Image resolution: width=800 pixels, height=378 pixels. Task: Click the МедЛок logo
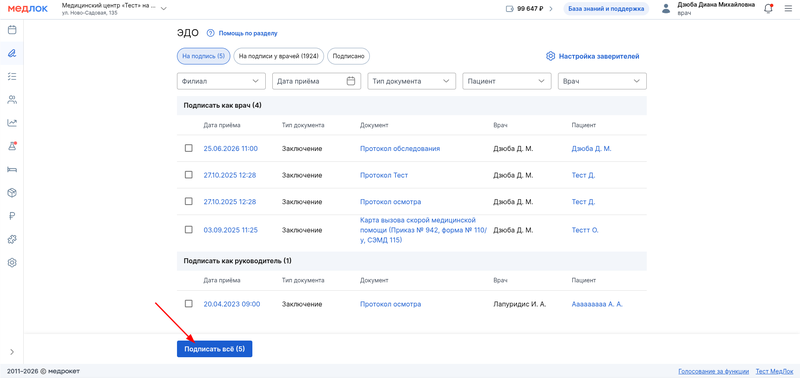coord(28,9)
